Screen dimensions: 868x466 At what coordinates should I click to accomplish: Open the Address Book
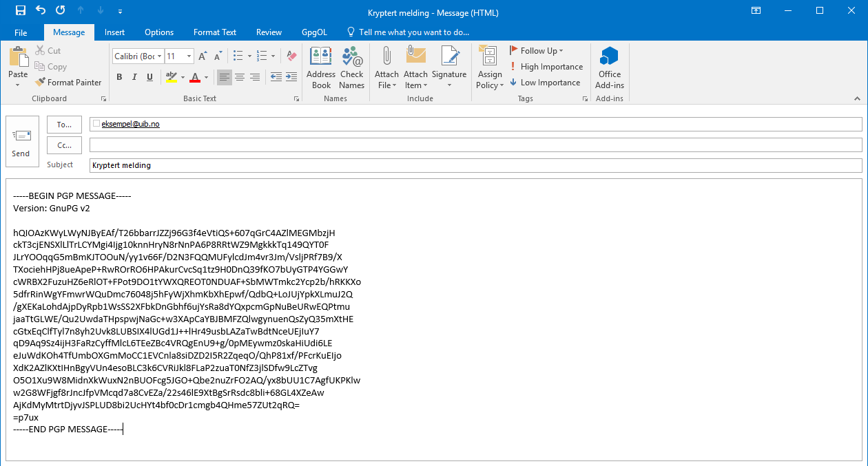pyautogui.click(x=320, y=67)
